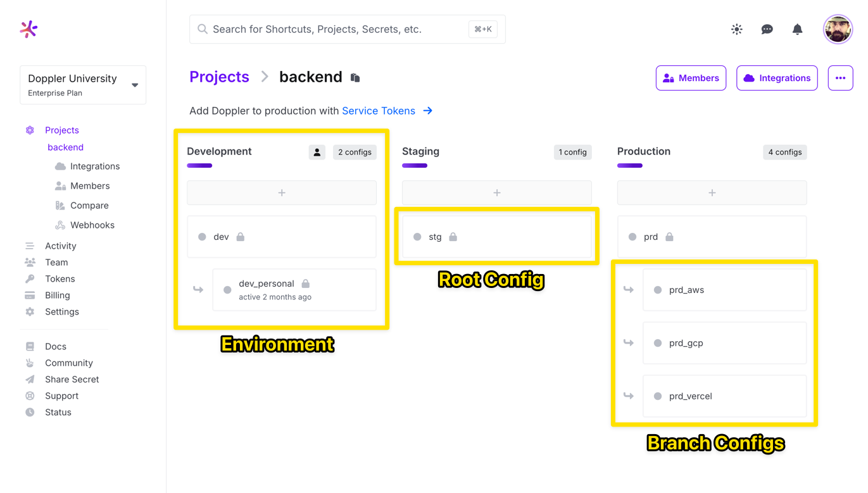Click the Activity list icon in sidebar
This screenshot has height=493, width=868.
[30, 246]
